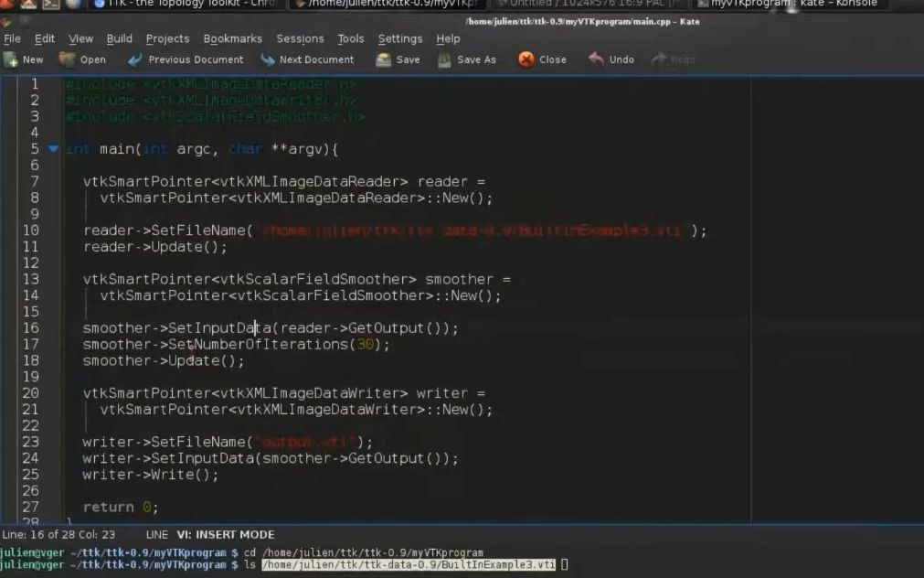
Task: Open the Tools menu
Action: 350,38
